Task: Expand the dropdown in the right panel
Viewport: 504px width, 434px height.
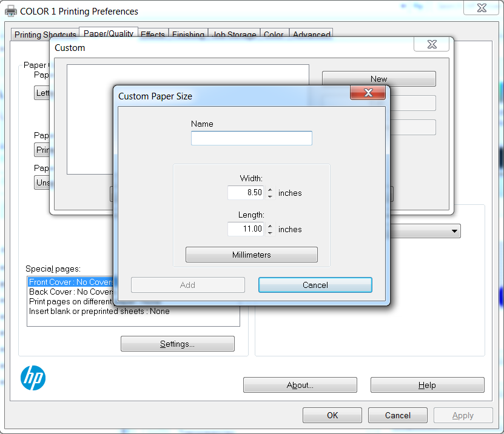Action: click(454, 231)
